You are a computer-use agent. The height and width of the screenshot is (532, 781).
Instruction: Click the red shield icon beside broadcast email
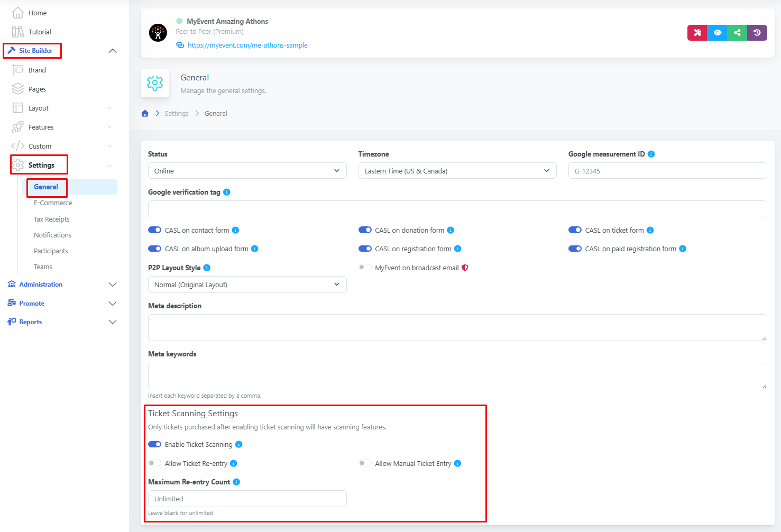[465, 268]
